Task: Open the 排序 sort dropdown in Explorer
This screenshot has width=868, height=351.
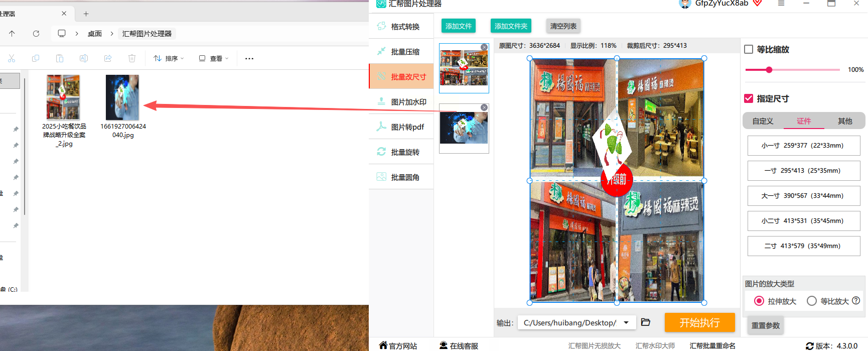Action: point(169,58)
